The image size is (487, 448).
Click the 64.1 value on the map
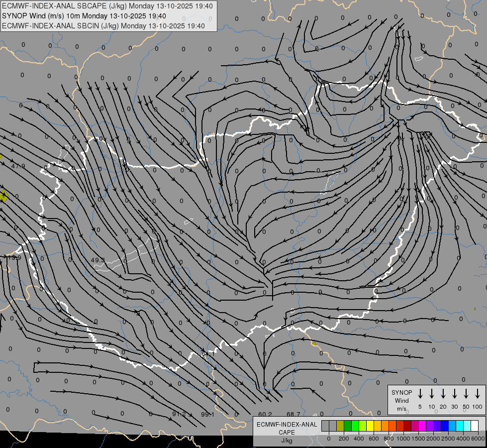(x=208, y=354)
